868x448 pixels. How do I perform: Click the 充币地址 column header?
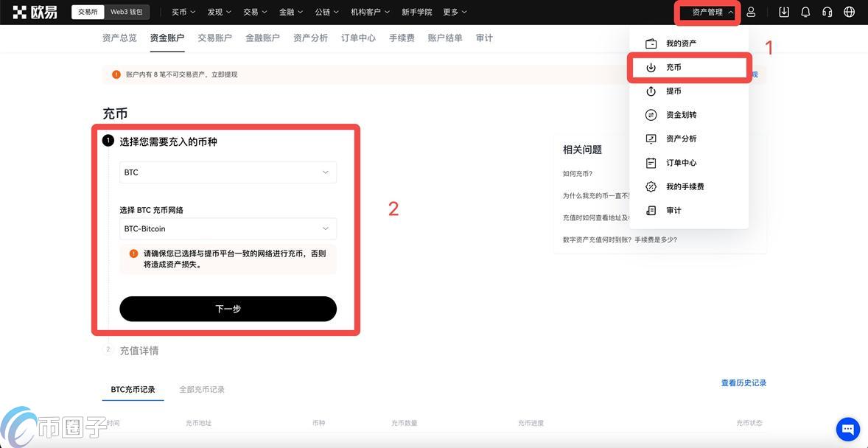coord(199,423)
